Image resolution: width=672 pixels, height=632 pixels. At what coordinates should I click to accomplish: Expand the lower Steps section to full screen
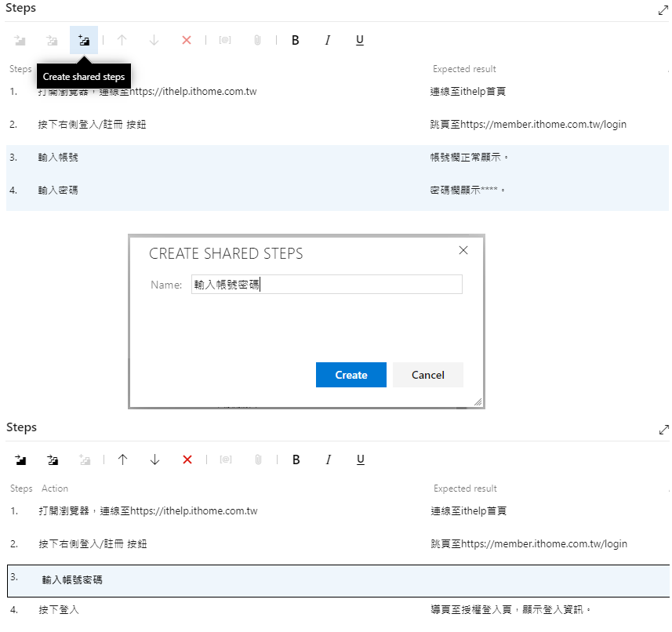point(664,430)
